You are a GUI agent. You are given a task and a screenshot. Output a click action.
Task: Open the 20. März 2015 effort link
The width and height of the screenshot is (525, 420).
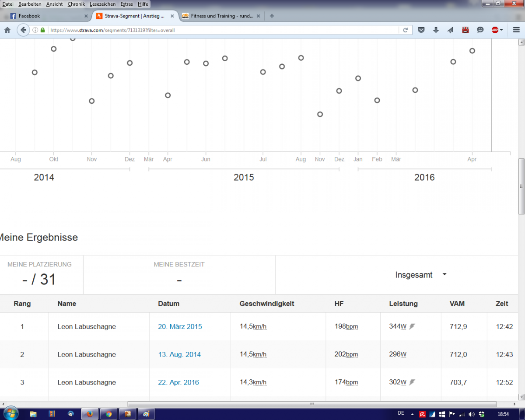(180, 326)
